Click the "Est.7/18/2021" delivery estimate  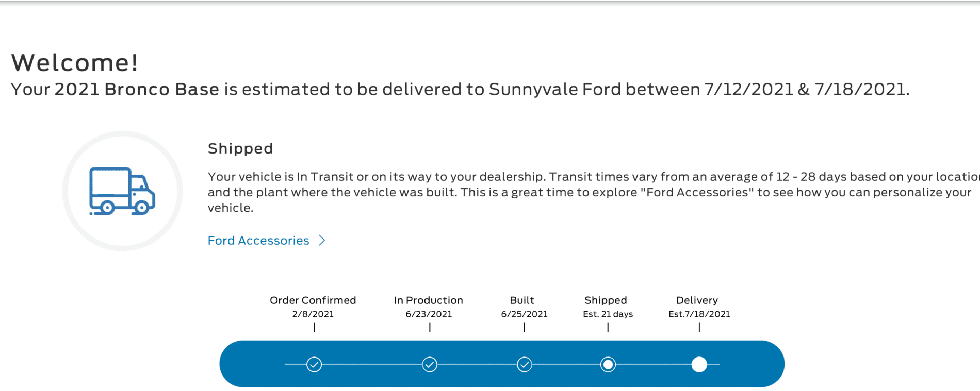pos(699,314)
